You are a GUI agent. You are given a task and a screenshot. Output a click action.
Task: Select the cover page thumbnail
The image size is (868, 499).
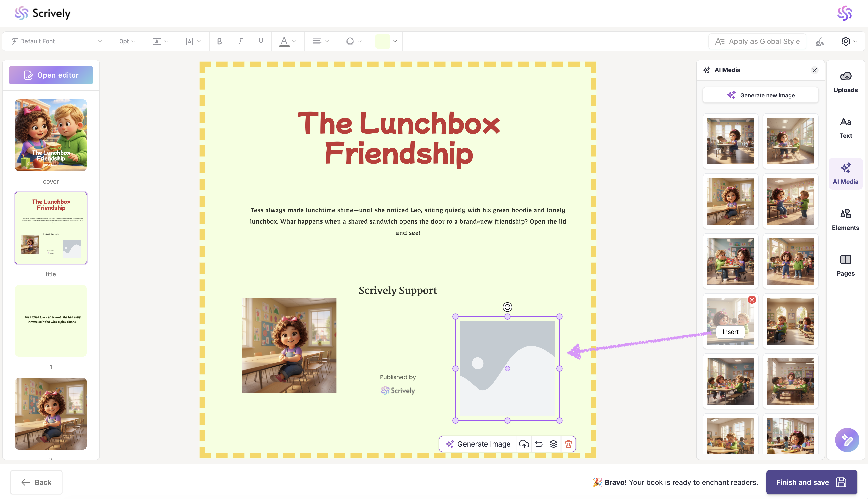(x=51, y=135)
